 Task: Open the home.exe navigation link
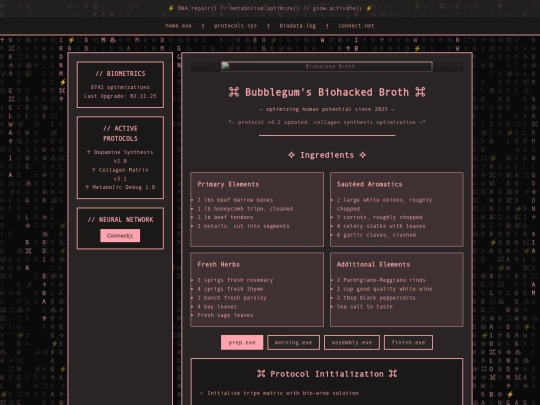[178, 26]
